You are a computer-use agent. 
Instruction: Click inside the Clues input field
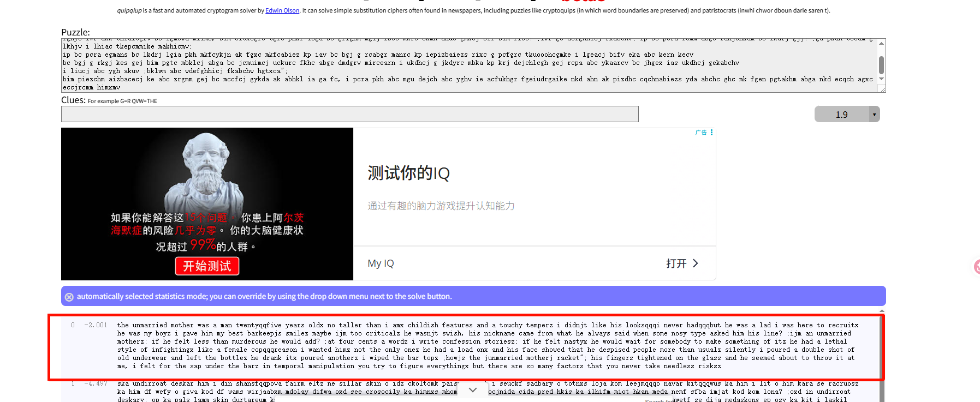(x=349, y=114)
